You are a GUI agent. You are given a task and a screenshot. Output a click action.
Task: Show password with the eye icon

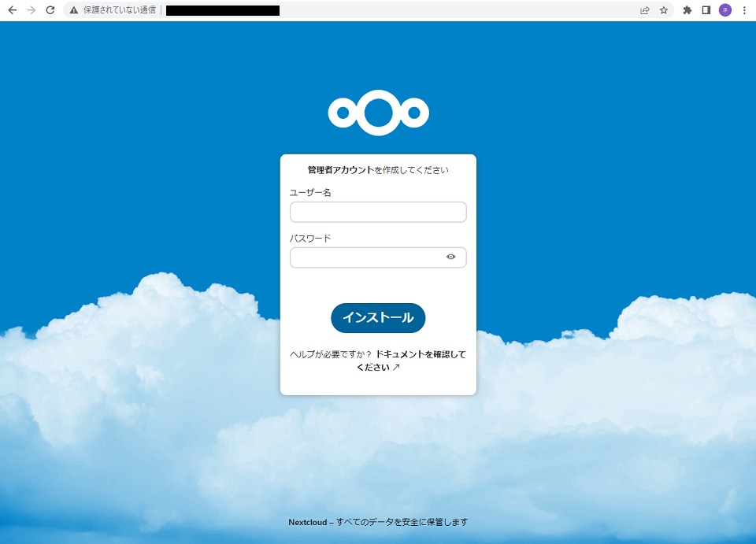pos(450,257)
